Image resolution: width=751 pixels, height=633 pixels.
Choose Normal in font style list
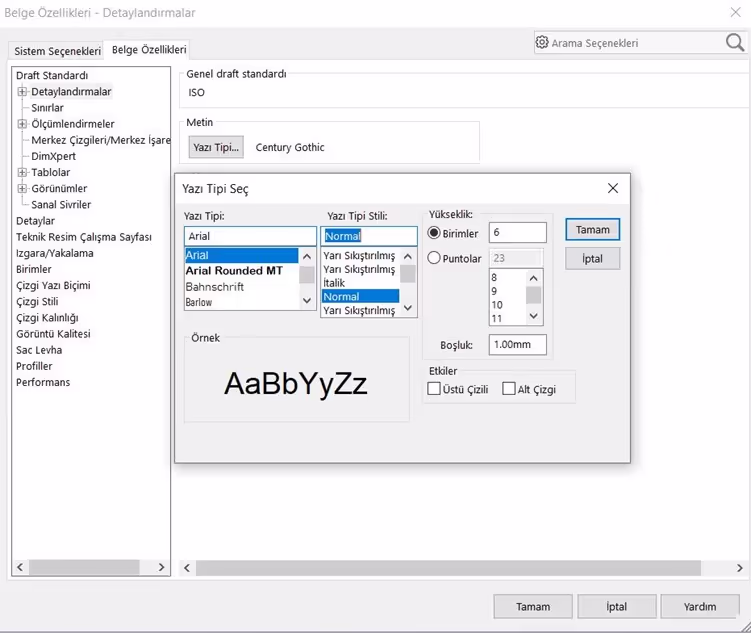click(x=361, y=296)
